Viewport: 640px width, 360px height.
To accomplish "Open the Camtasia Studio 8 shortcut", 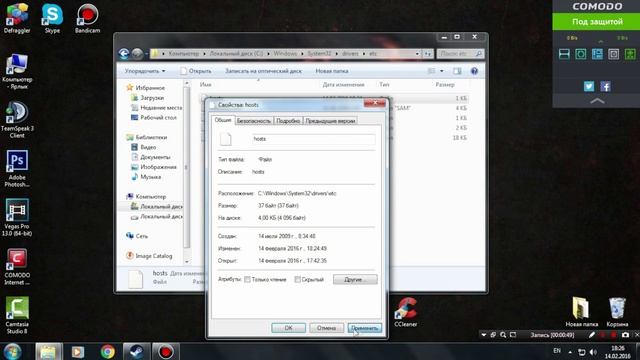I will tap(17, 316).
